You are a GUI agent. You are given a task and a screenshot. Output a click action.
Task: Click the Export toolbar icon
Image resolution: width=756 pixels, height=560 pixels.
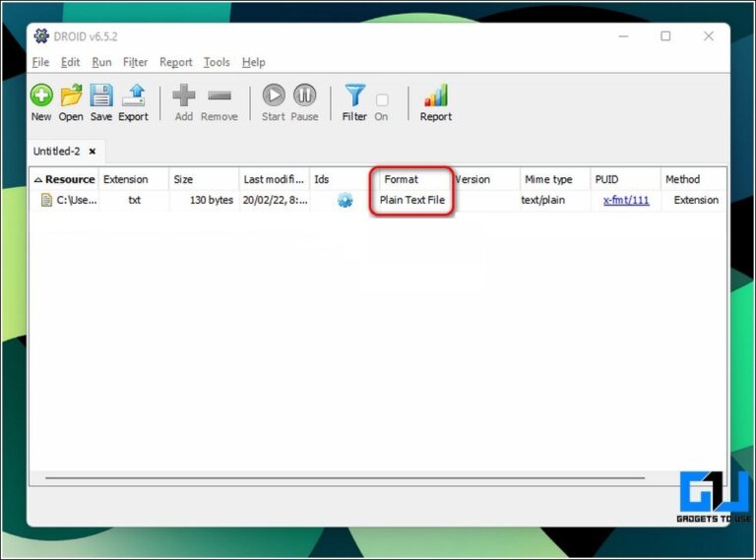[x=134, y=94]
